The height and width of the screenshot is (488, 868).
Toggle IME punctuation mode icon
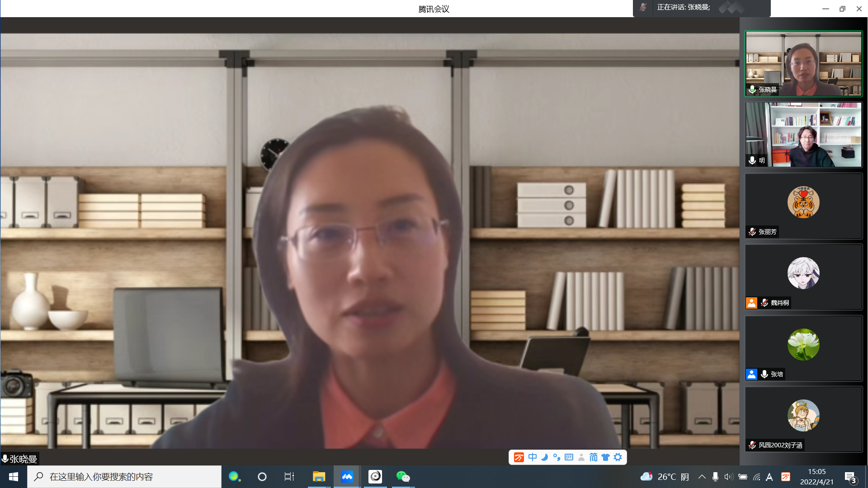[557, 457]
